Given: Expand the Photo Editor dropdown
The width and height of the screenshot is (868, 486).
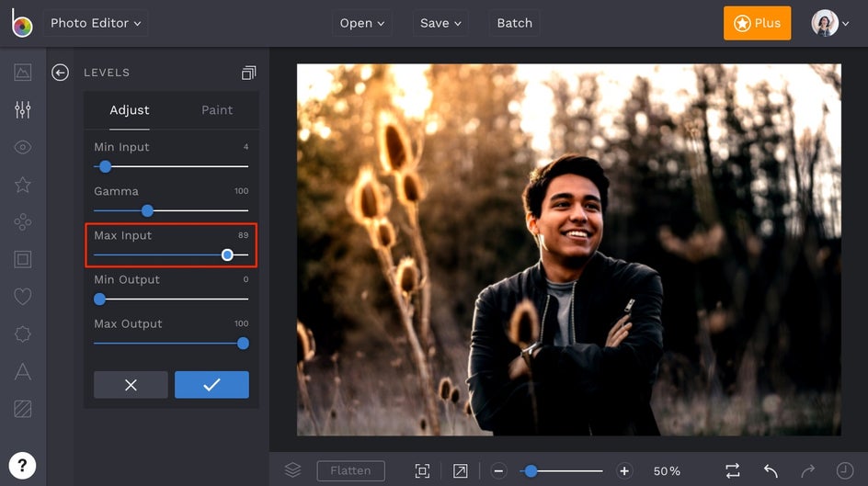Looking at the screenshot, I should coord(96,23).
